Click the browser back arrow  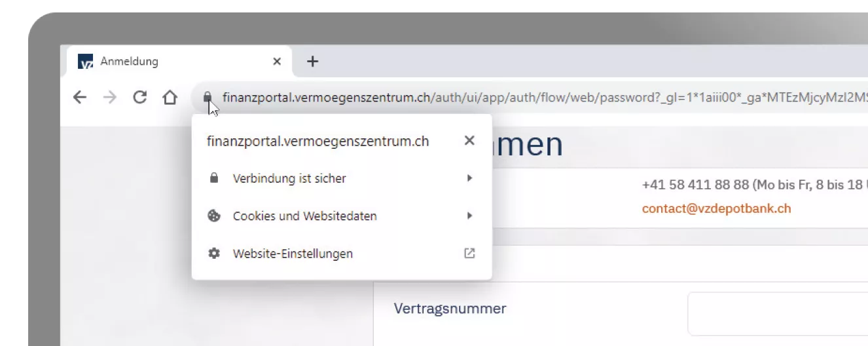pos(79,98)
